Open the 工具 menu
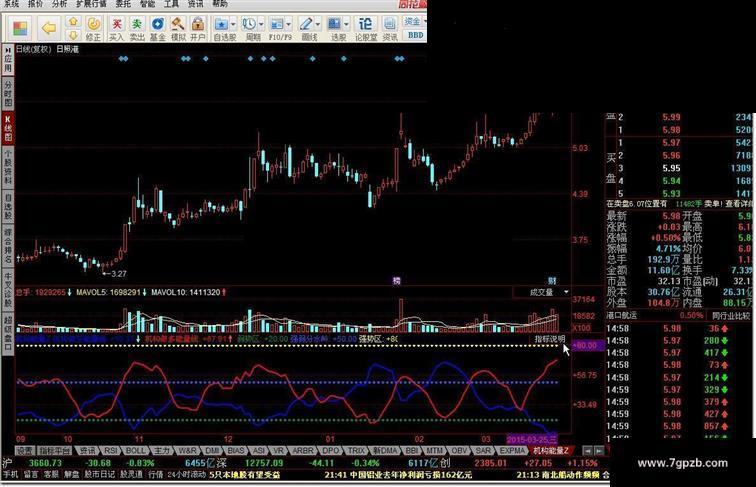The image size is (756, 487). click(x=171, y=4)
